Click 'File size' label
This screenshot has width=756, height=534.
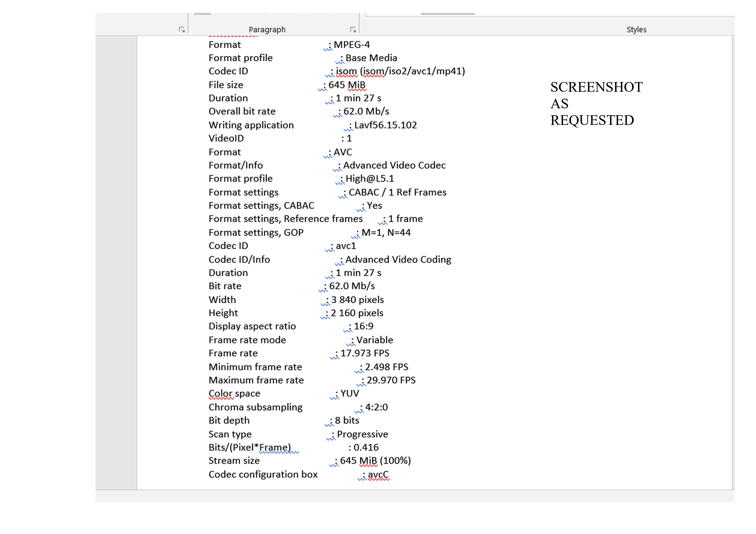click(226, 85)
